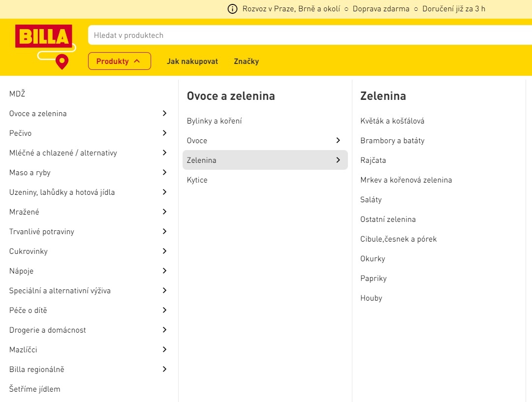This screenshot has height=402, width=532.
Task: Expand the Cukrovinky chevron arrow
Action: pyautogui.click(x=164, y=251)
